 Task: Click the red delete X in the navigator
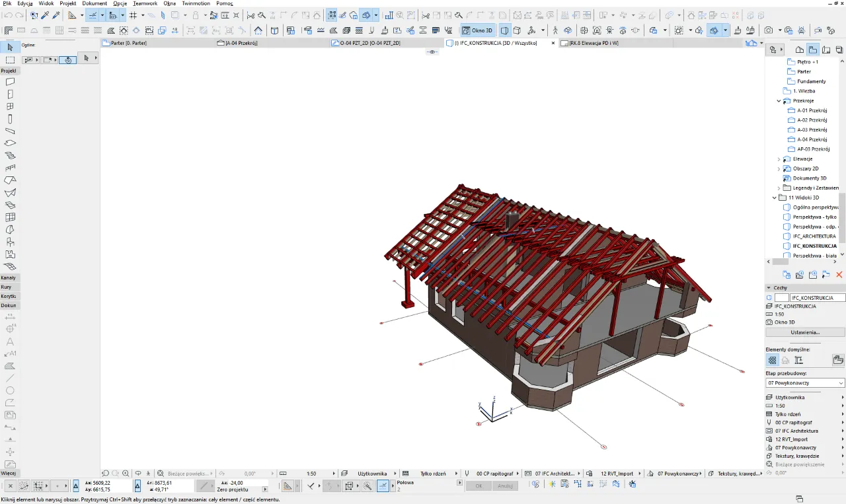pyautogui.click(x=839, y=274)
